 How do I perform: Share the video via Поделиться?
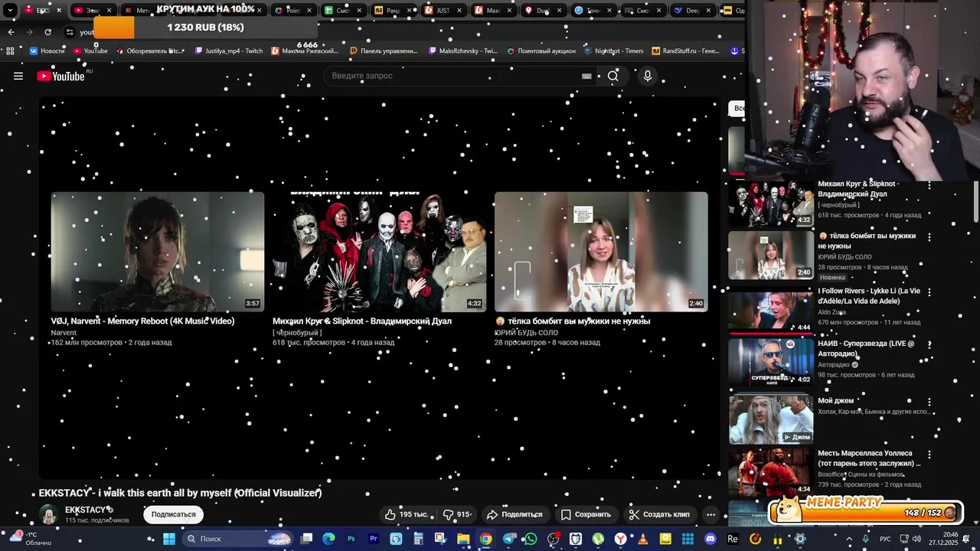tap(514, 514)
